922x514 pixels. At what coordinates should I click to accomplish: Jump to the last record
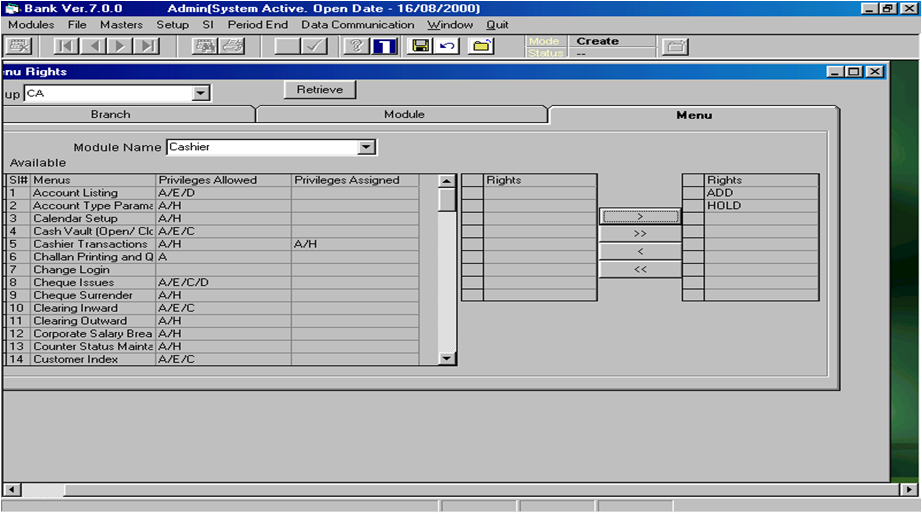[148, 46]
